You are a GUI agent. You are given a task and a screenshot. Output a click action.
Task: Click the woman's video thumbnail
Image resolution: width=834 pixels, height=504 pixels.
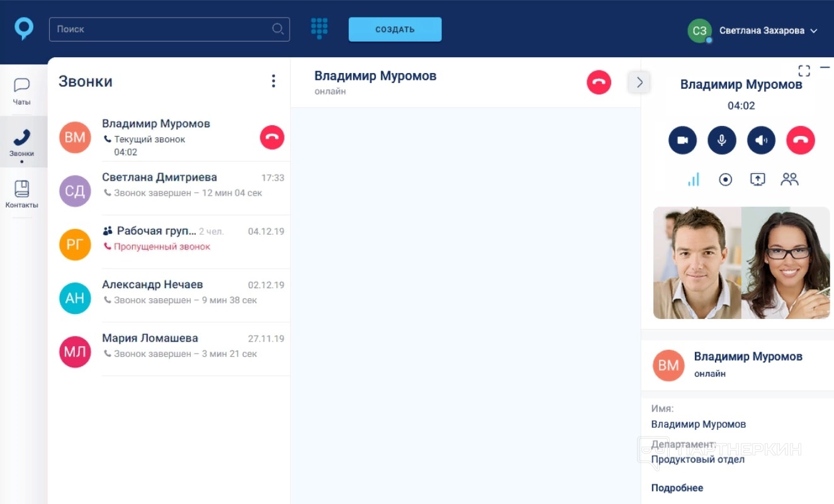(786, 263)
